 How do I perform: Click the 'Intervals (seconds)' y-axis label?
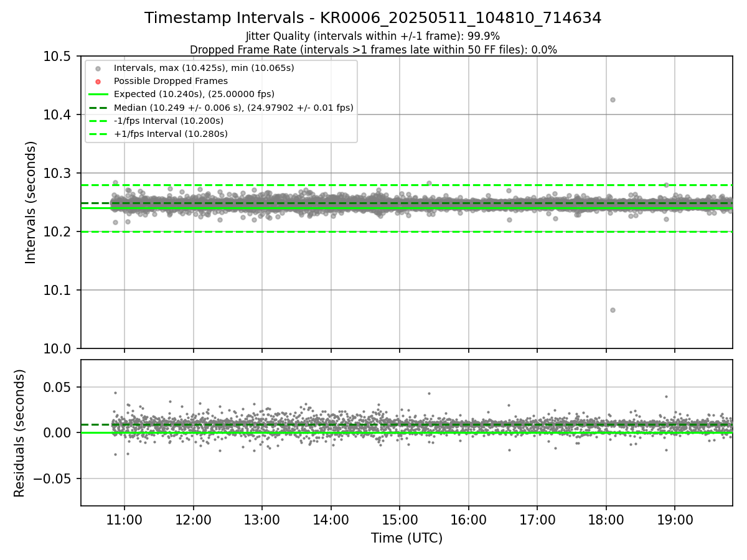[x=31, y=202]
